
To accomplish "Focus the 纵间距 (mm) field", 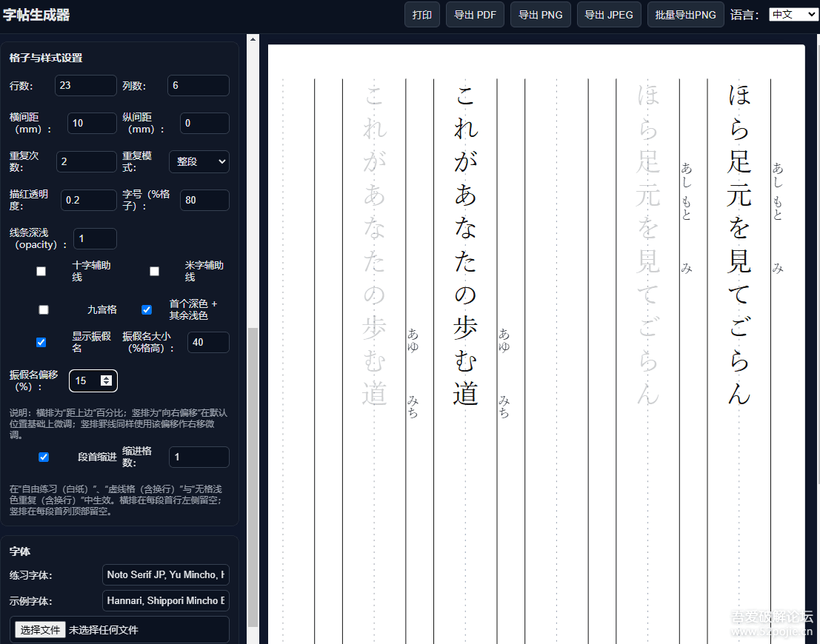I will point(204,123).
